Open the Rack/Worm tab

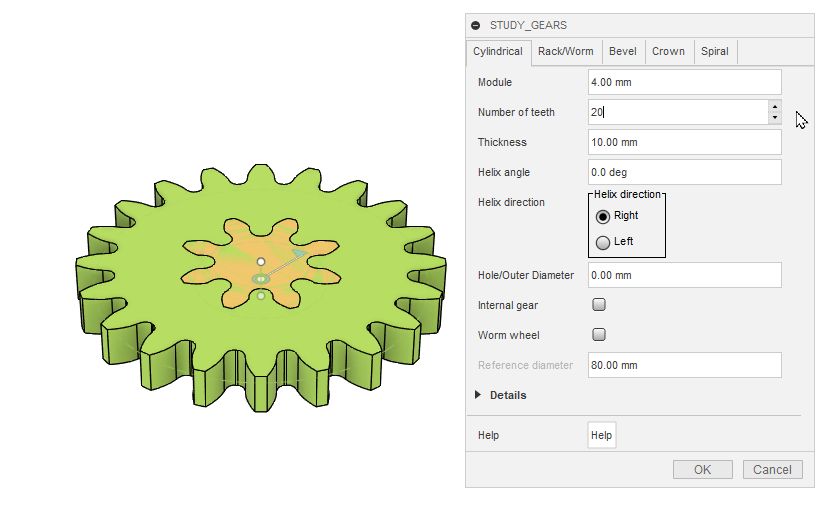565,51
